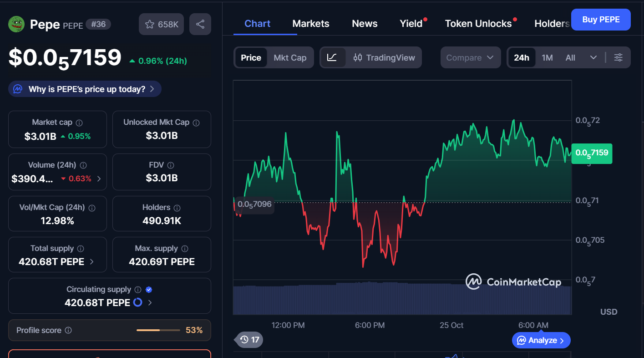Click the Buy PEPE button
This screenshot has width=644, height=358.
601,20
